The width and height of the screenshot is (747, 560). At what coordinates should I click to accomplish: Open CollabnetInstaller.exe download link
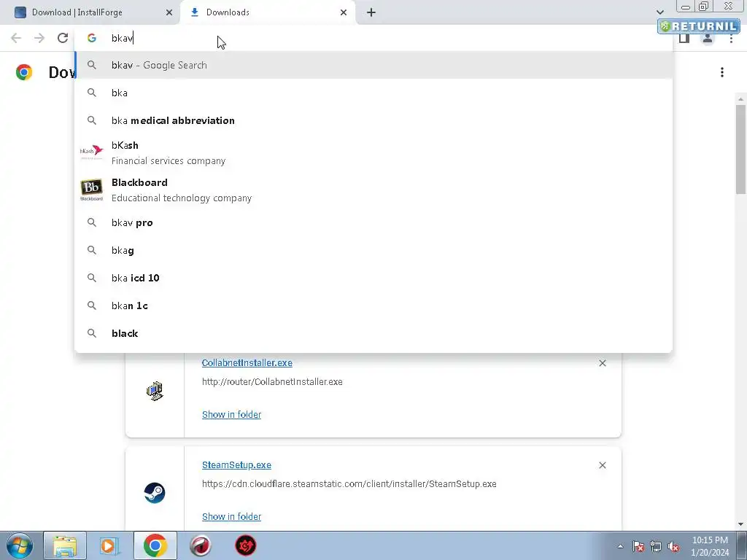pos(247,363)
